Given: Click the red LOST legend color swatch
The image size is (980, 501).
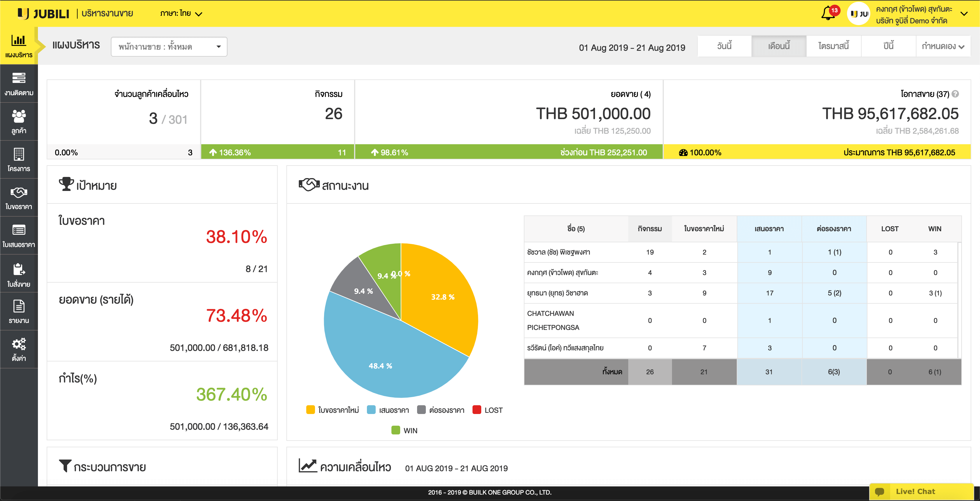Looking at the screenshot, I should (477, 410).
